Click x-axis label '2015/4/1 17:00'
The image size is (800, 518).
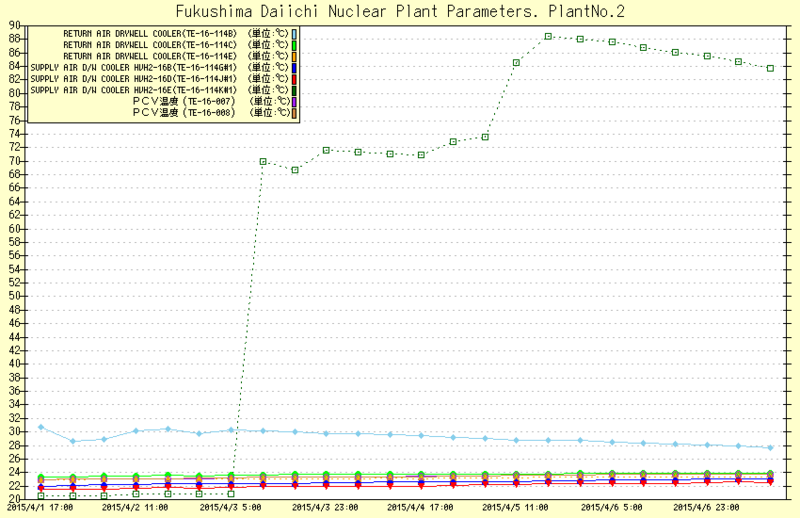[x=40, y=507]
